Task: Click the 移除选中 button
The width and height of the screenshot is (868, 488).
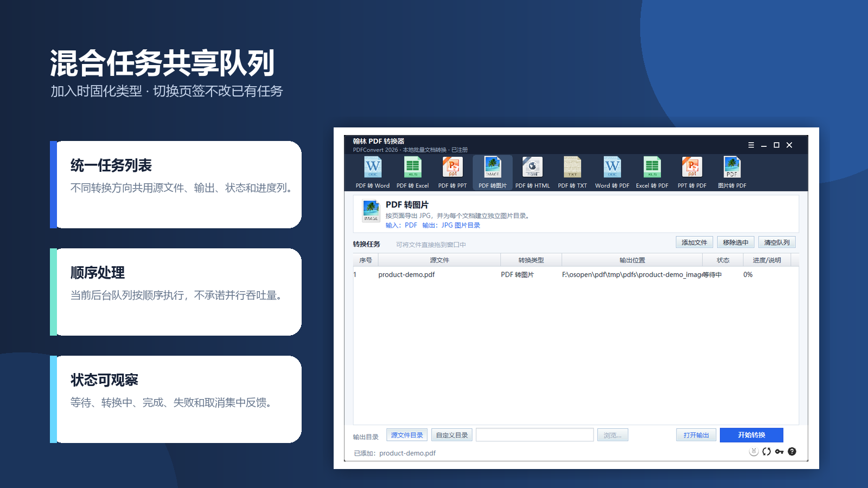Action: [x=736, y=242]
